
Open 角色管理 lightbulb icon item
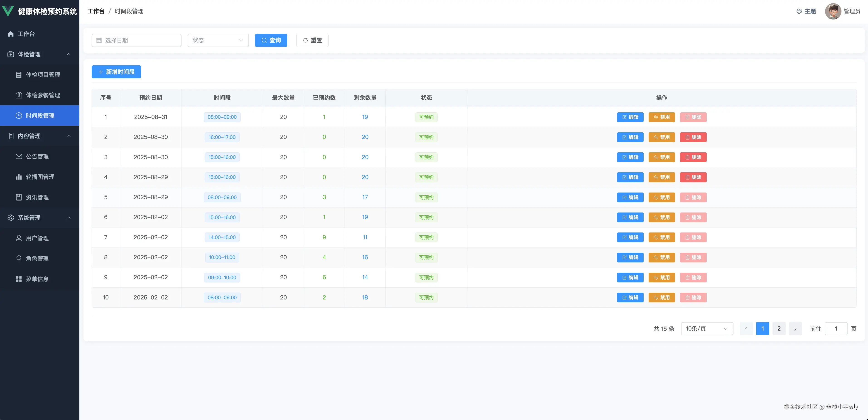tap(37, 259)
